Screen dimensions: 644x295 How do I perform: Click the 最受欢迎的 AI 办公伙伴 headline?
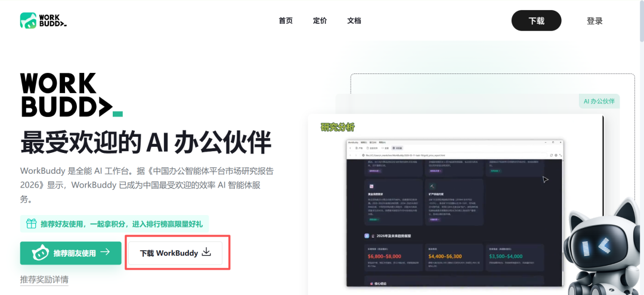pos(146,143)
